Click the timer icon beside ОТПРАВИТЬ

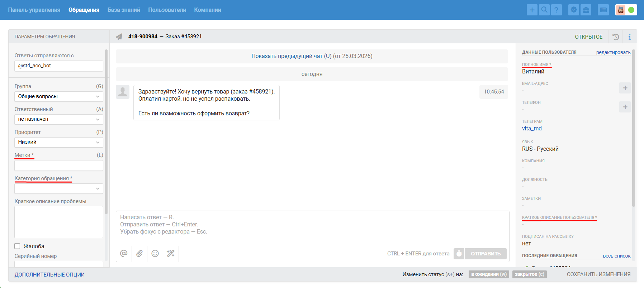[x=459, y=254]
